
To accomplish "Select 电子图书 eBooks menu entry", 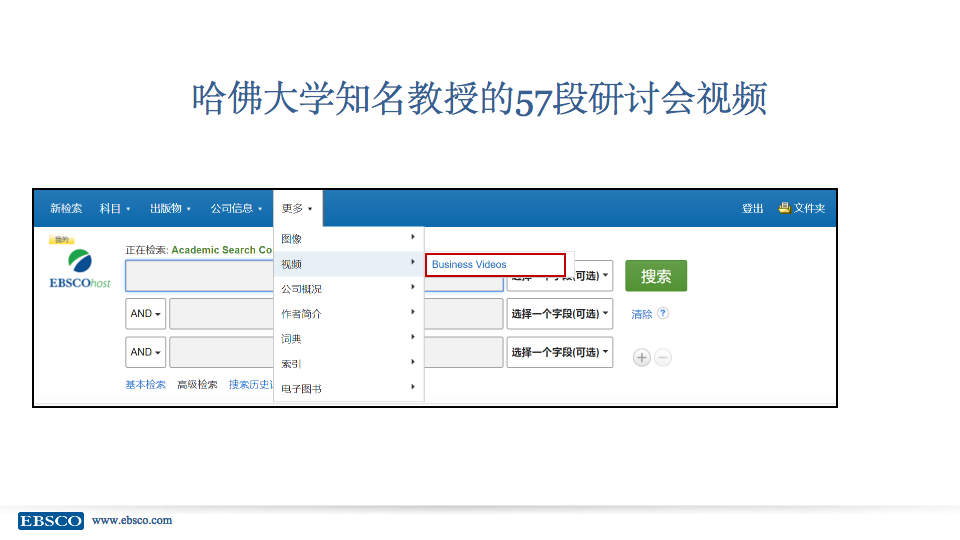I will coord(348,389).
